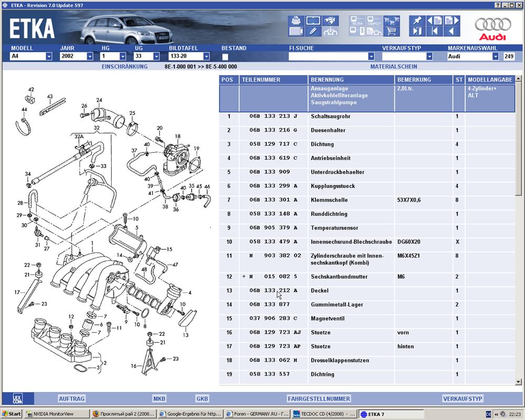Click the Audi logo

point(493,28)
